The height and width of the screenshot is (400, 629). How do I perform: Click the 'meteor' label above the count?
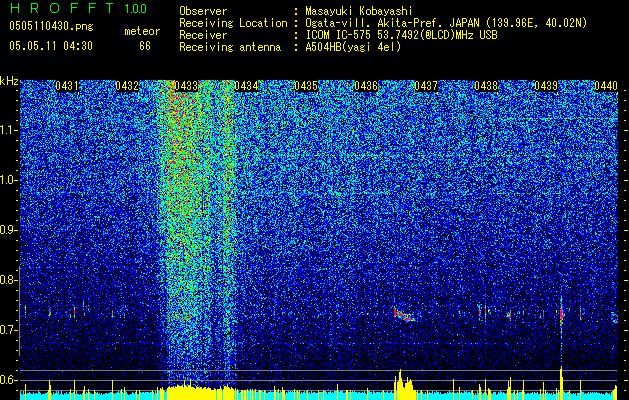142,31
